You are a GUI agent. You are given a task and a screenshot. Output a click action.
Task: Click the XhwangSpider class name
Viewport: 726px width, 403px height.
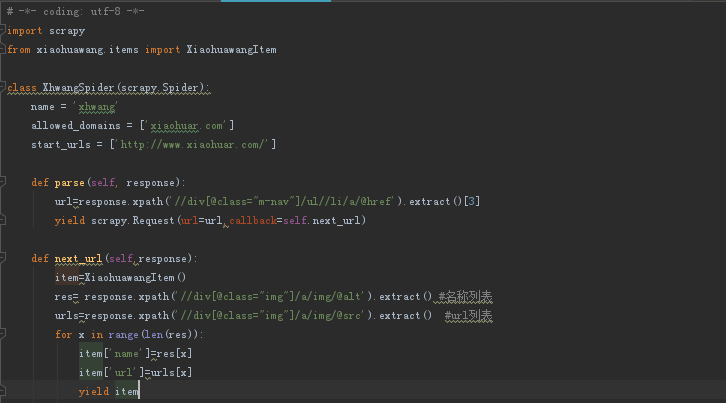[x=78, y=88]
